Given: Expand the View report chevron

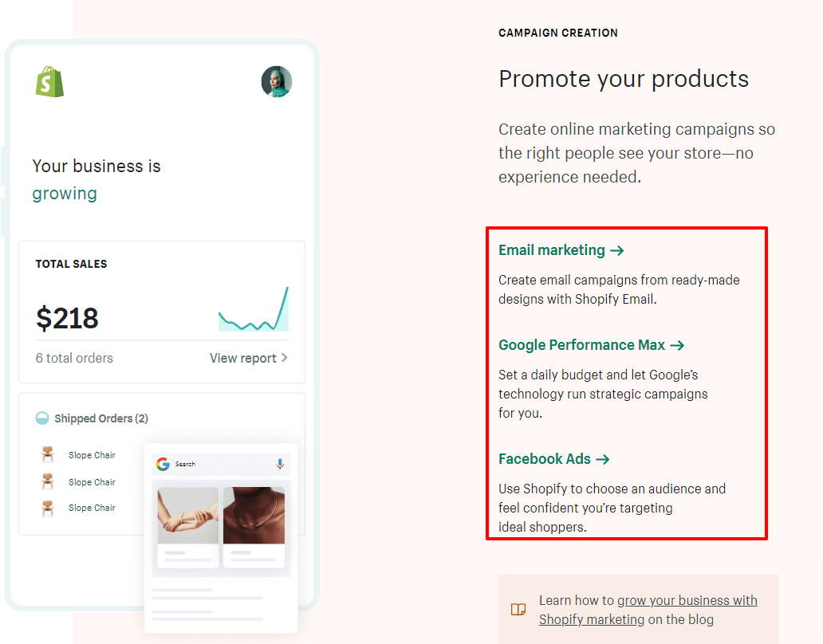Looking at the screenshot, I should click(285, 358).
